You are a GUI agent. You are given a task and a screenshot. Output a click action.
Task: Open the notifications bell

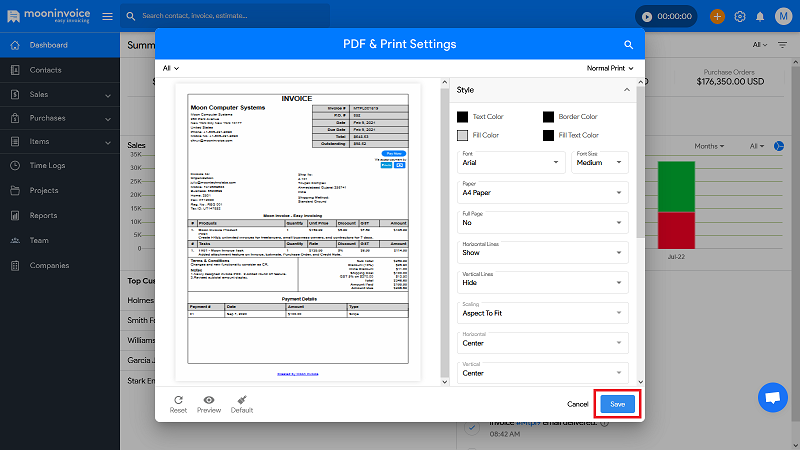760,16
